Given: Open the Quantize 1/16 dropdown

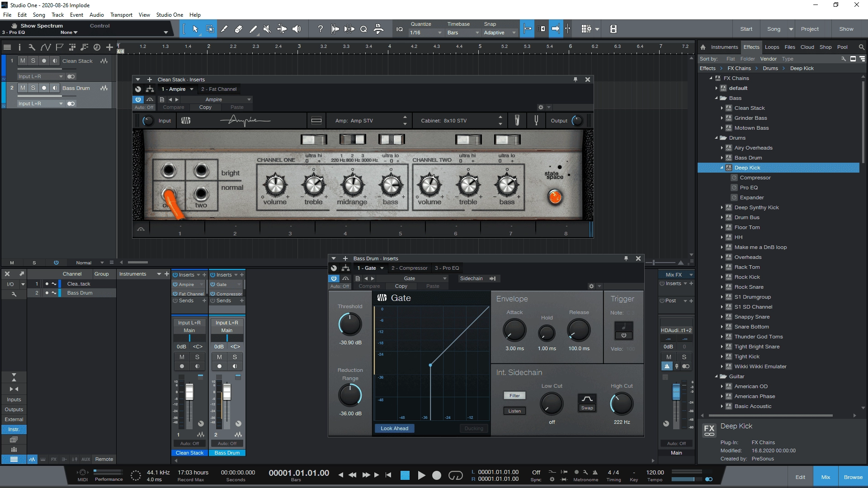Looking at the screenshot, I should [x=425, y=33].
